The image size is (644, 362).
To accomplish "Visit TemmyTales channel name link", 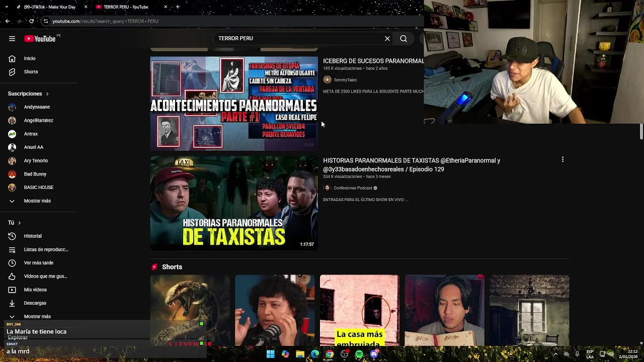I will (345, 80).
